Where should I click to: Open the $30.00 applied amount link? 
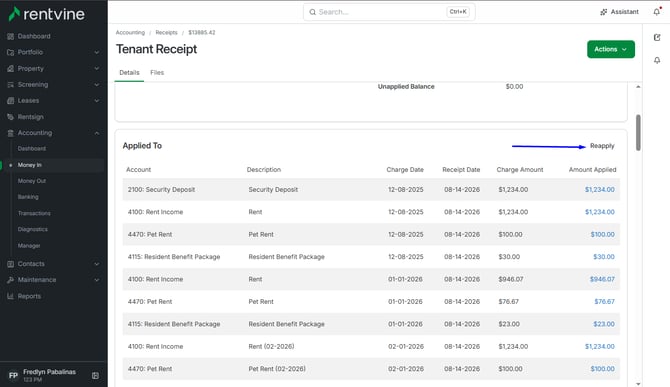click(604, 257)
